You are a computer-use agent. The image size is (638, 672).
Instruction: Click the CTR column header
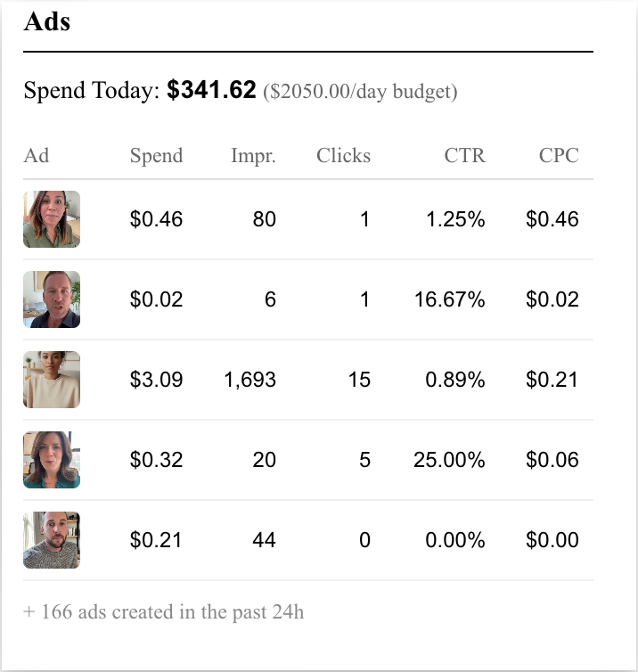[x=464, y=155]
